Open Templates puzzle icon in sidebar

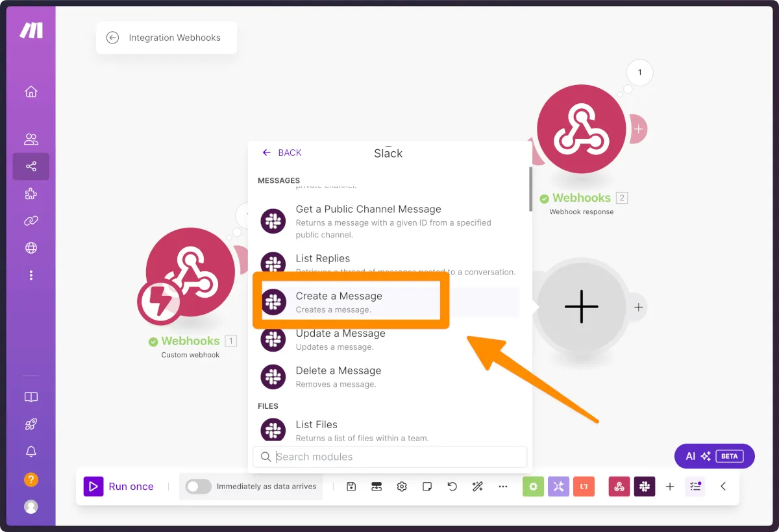coord(31,194)
